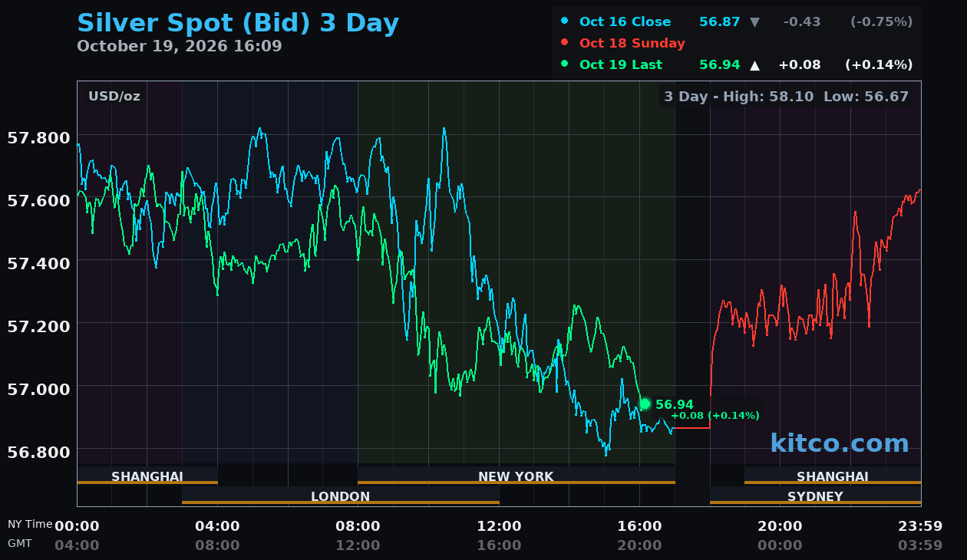Click the 56.94 last price in the legend
Viewport: 967px width, 560px height.
720,64
